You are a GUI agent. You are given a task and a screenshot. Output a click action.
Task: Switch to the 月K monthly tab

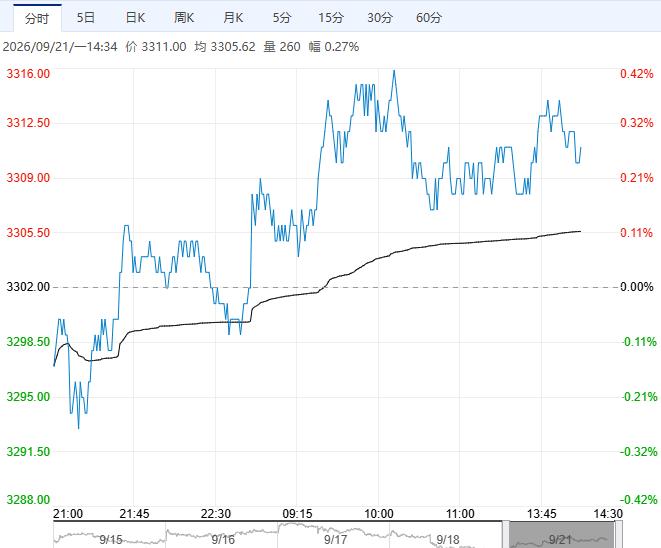(x=233, y=18)
